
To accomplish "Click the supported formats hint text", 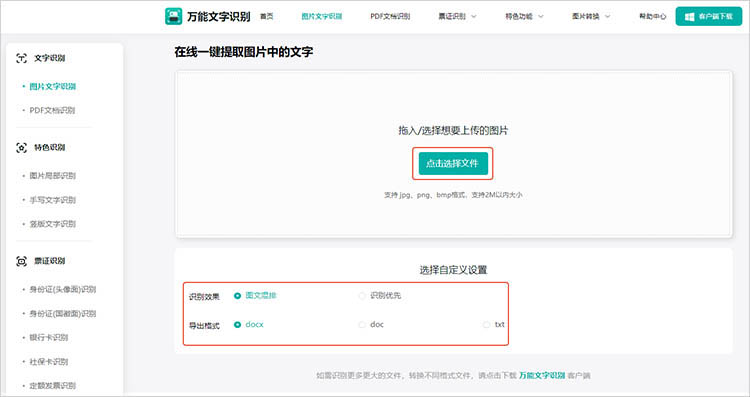I will click(x=453, y=195).
